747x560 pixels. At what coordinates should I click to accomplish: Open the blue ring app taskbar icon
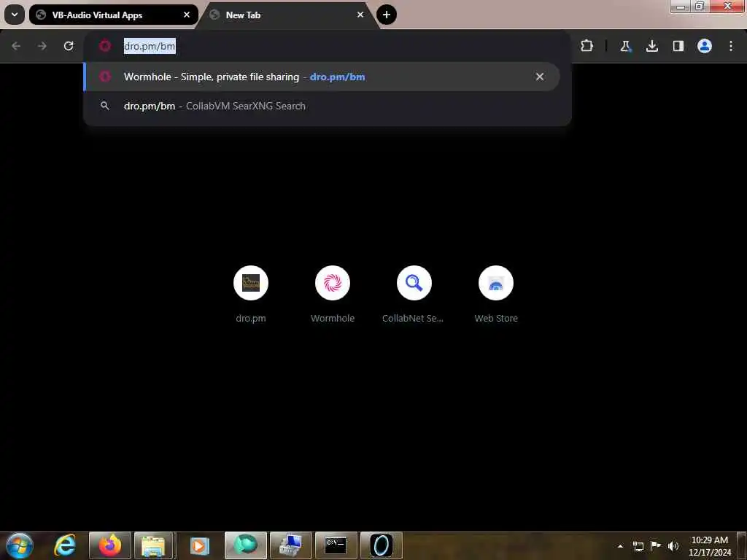coord(381,545)
